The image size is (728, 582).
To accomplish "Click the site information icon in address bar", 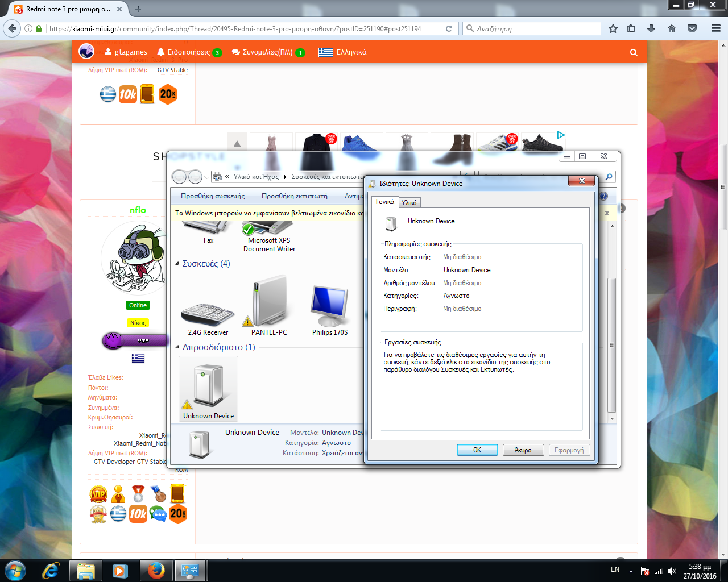I will (28, 28).
